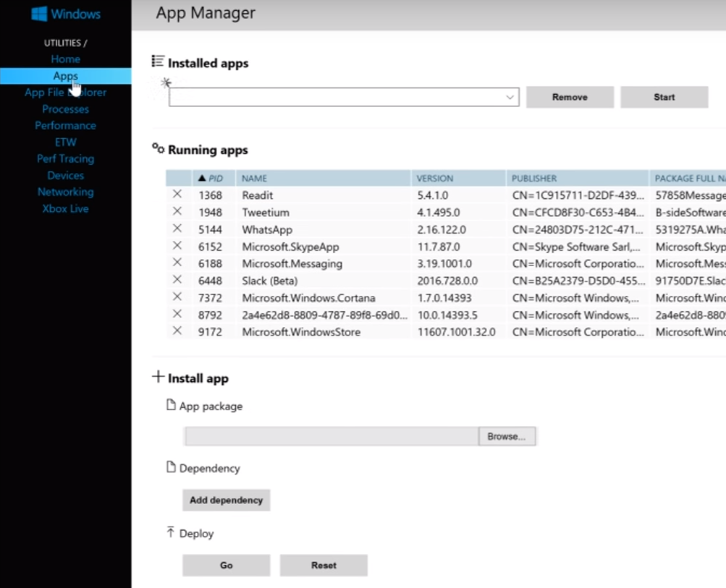The height and width of the screenshot is (588, 726).
Task: Click the App Manager page title
Action: point(206,13)
